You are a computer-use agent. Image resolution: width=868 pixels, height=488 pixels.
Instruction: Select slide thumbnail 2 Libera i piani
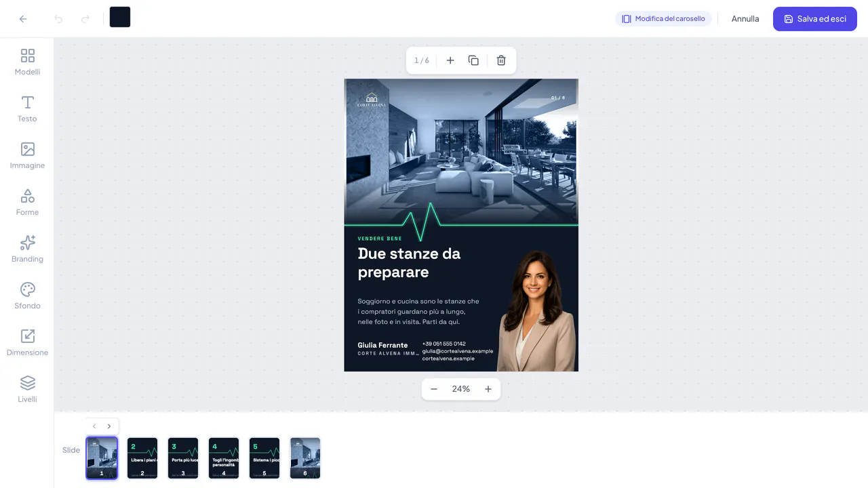click(x=142, y=458)
